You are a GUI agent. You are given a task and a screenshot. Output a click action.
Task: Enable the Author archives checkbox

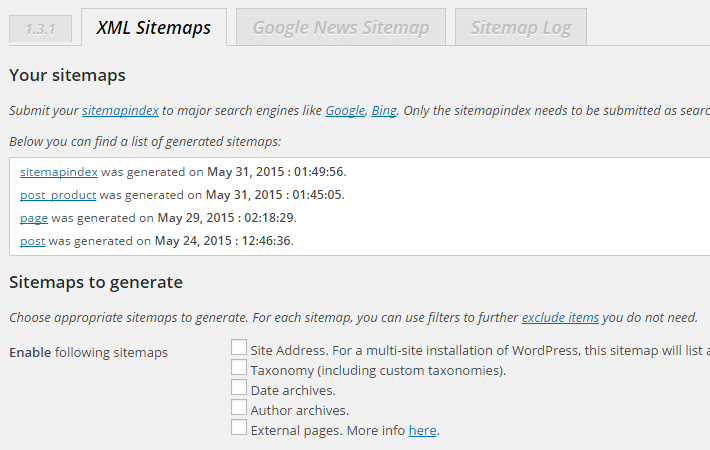[239, 407]
